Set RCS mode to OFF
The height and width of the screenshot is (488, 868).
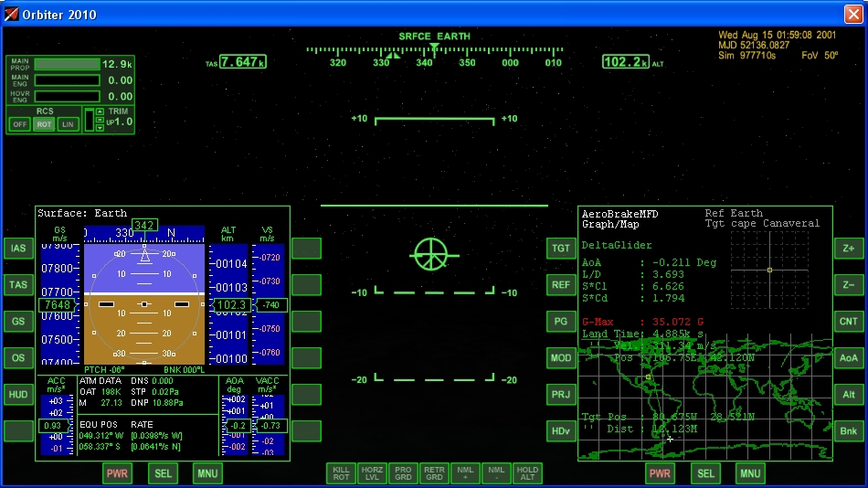point(19,124)
